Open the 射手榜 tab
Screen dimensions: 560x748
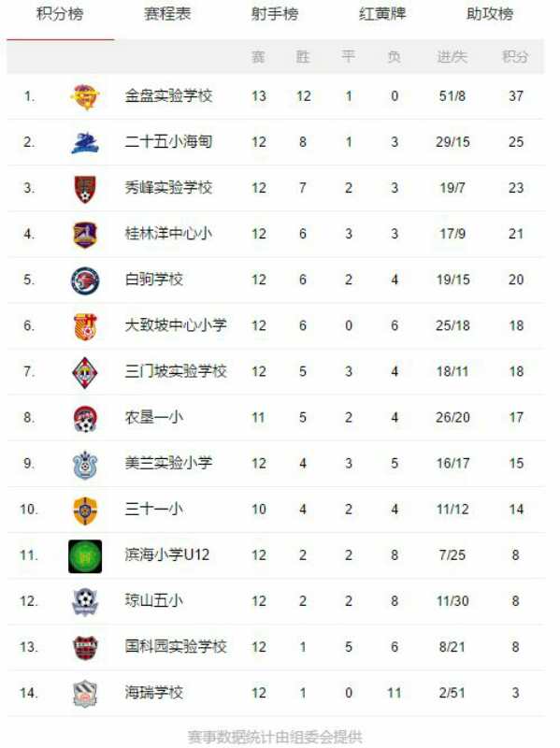point(275,14)
